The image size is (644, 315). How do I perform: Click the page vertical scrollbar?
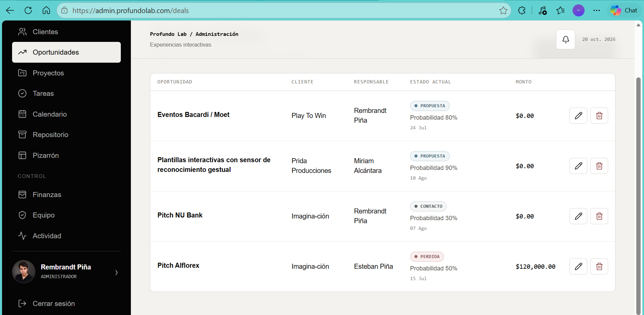[x=638, y=196]
